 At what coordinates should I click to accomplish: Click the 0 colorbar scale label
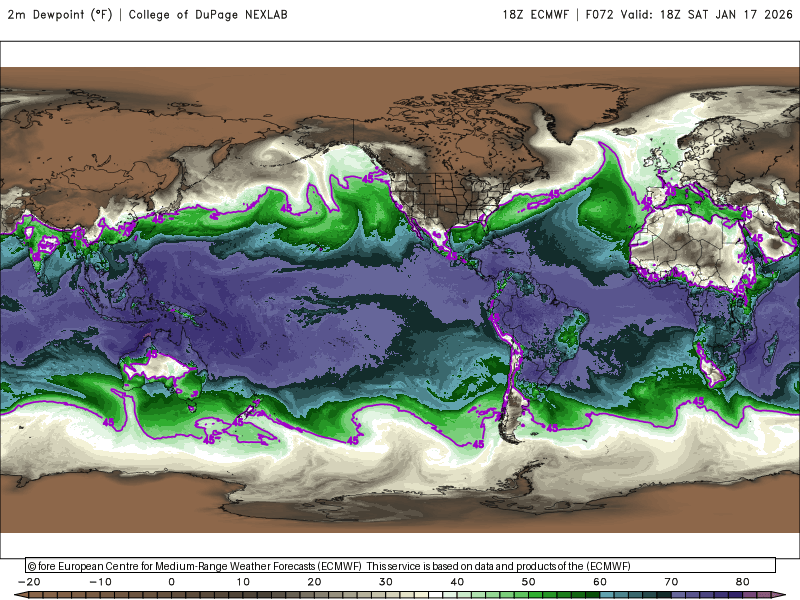(171, 582)
